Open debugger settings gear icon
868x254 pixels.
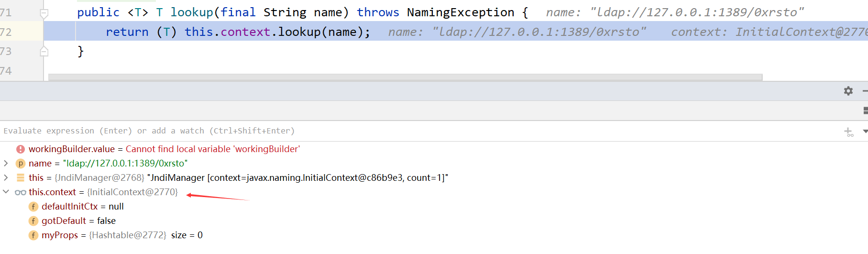coord(848,91)
